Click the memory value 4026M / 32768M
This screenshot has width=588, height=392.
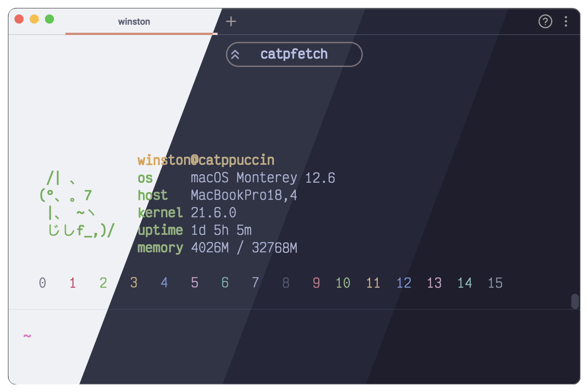click(x=244, y=248)
